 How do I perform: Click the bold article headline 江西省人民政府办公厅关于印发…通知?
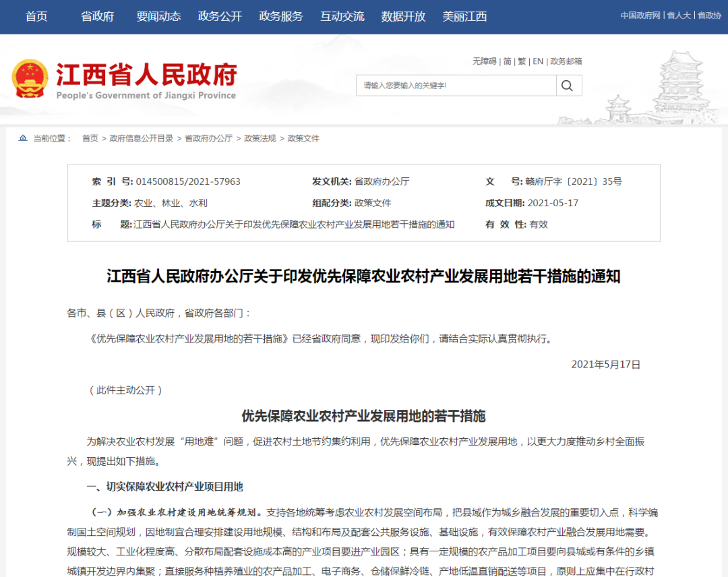(x=363, y=276)
